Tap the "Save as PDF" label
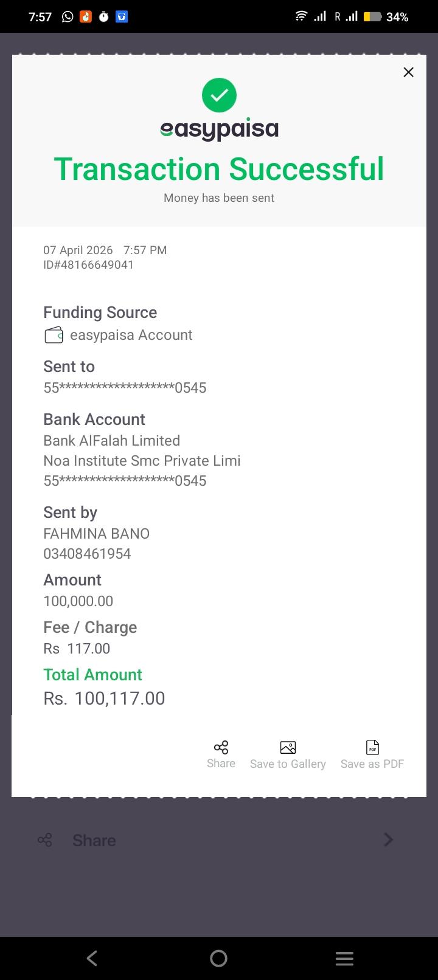The height and width of the screenshot is (980, 438). pyautogui.click(x=372, y=764)
